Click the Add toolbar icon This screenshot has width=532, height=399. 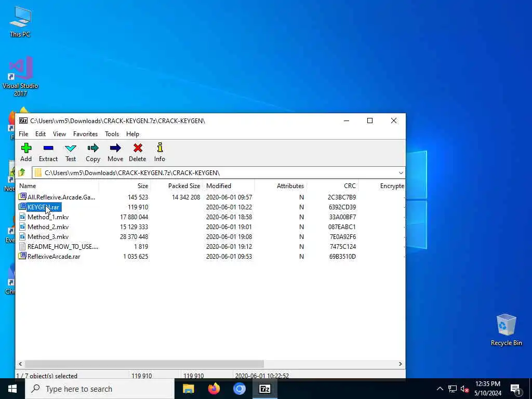pos(26,152)
